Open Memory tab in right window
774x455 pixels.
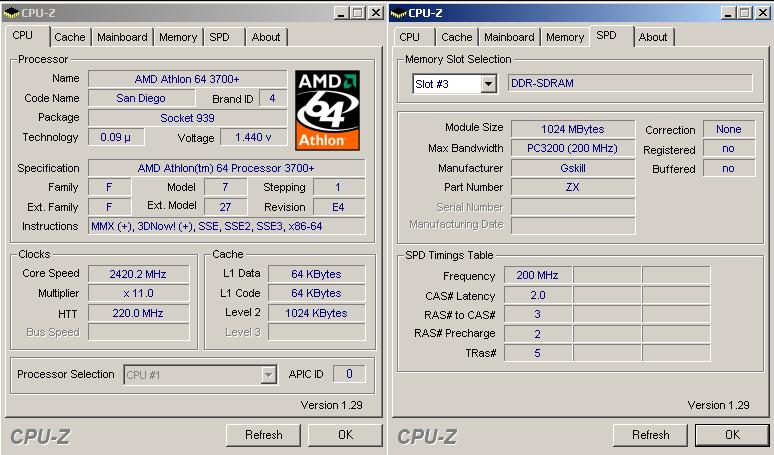(x=565, y=37)
